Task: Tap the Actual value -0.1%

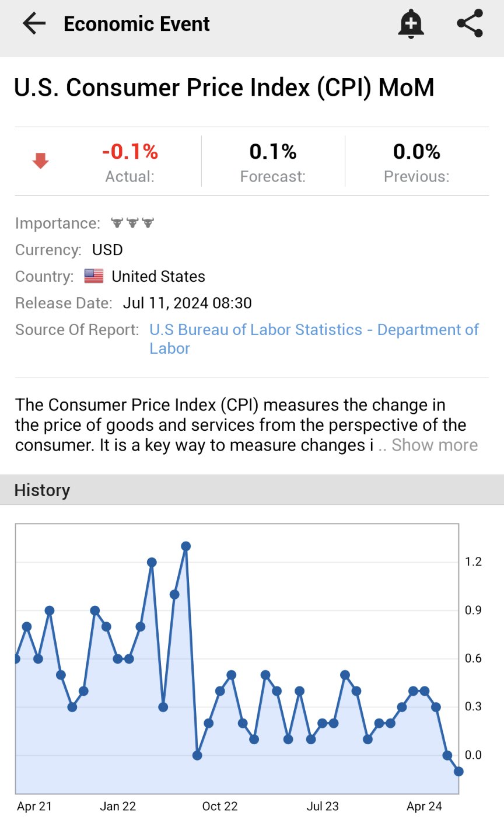Action: [129, 152]
